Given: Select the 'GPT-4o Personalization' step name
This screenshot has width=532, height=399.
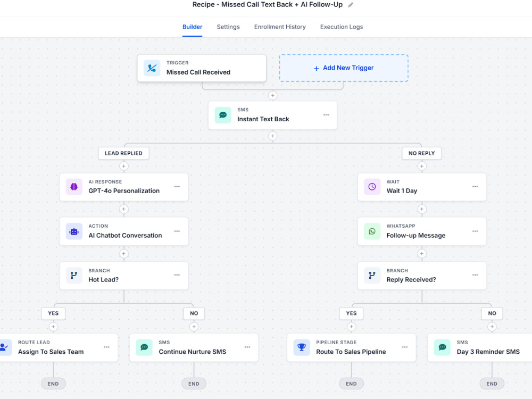Looking at the screenshot, I should 124,190.
